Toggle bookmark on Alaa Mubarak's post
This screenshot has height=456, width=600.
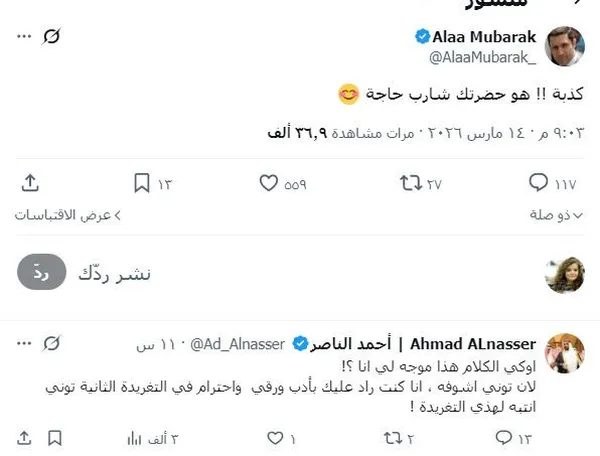coord(142,183)
